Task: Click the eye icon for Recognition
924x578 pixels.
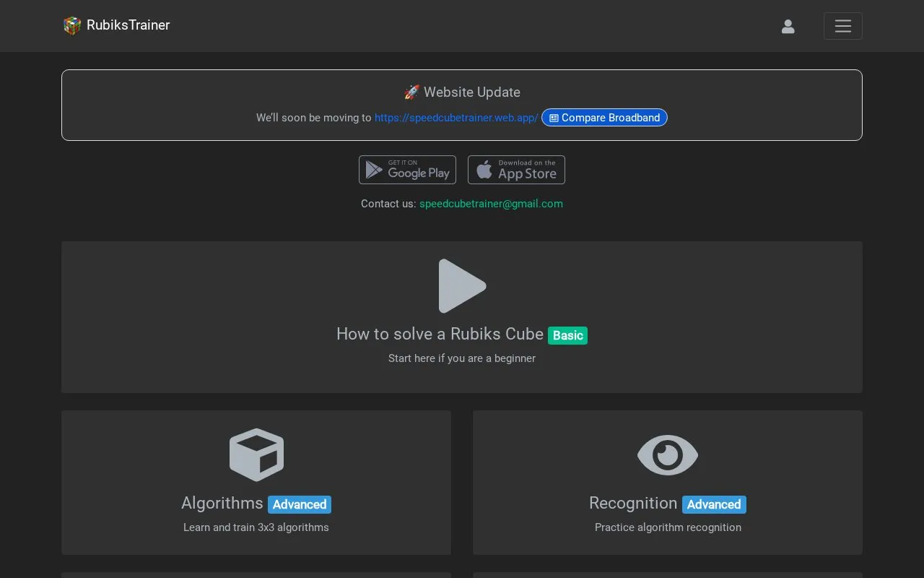Action: pos(668,455)
